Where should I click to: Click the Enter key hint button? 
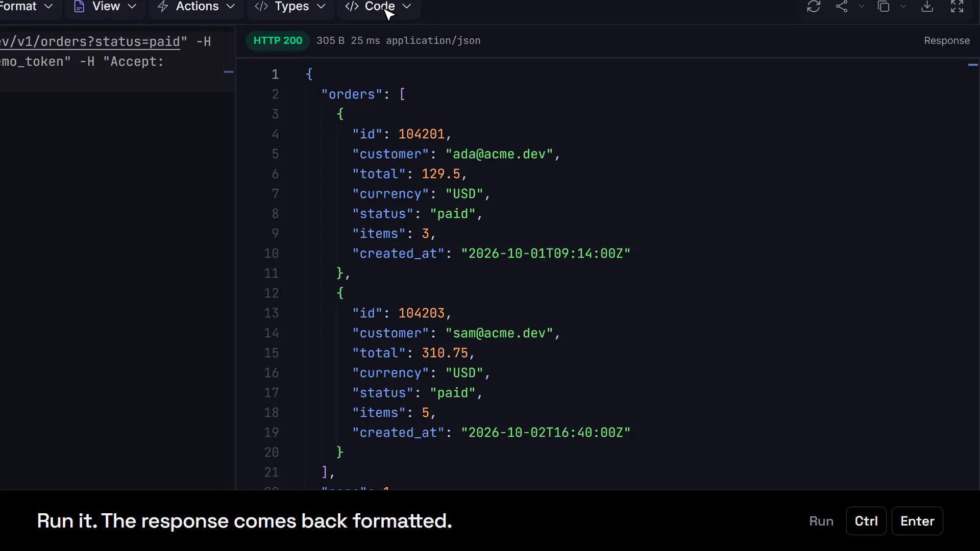[x=917, y=521]
